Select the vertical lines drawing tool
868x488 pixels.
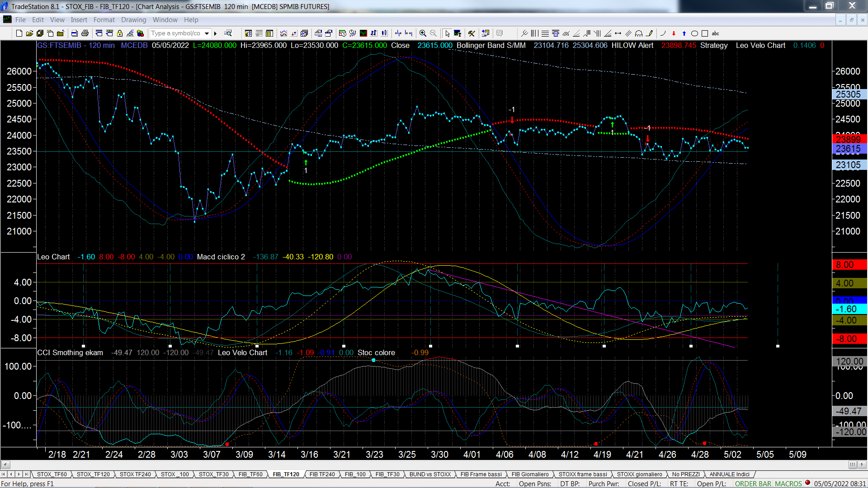534,33
